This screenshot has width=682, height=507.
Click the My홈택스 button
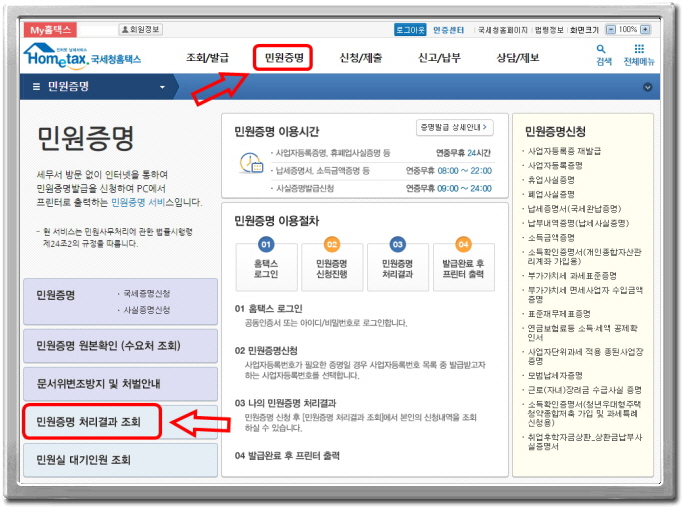coord(50,30)
